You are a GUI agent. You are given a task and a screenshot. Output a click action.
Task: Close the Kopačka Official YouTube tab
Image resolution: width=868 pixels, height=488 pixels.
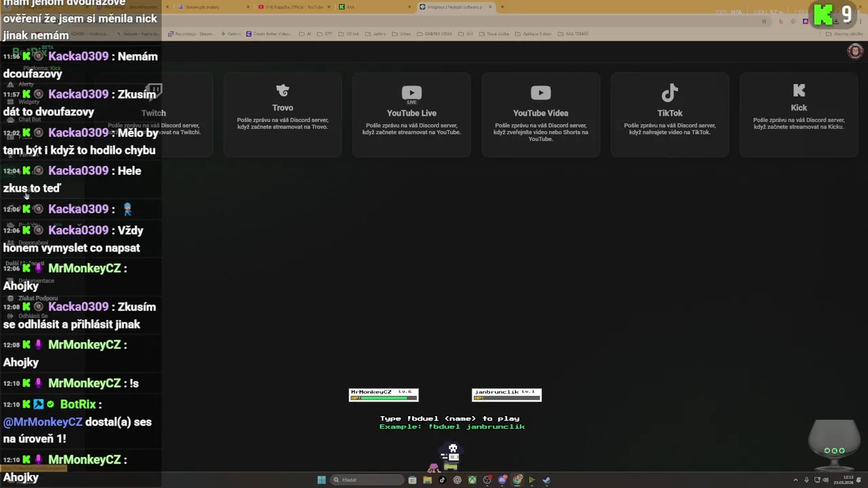(329, 7)
